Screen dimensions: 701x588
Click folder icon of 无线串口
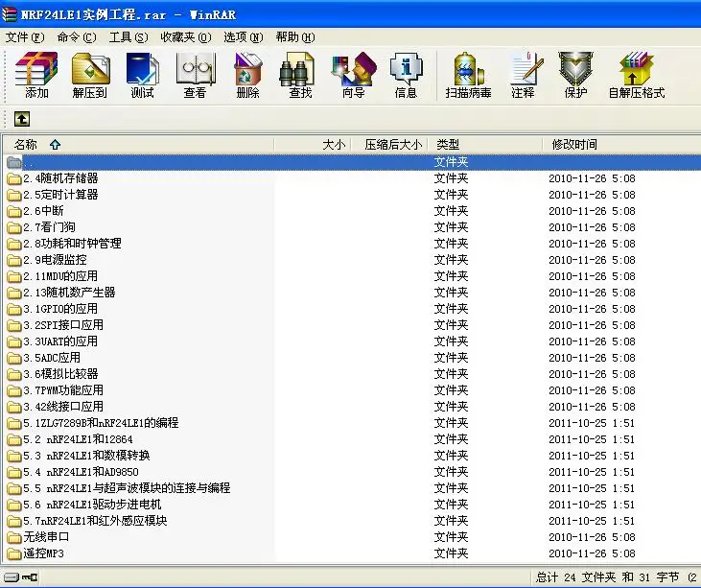click(x=14, y=537)
